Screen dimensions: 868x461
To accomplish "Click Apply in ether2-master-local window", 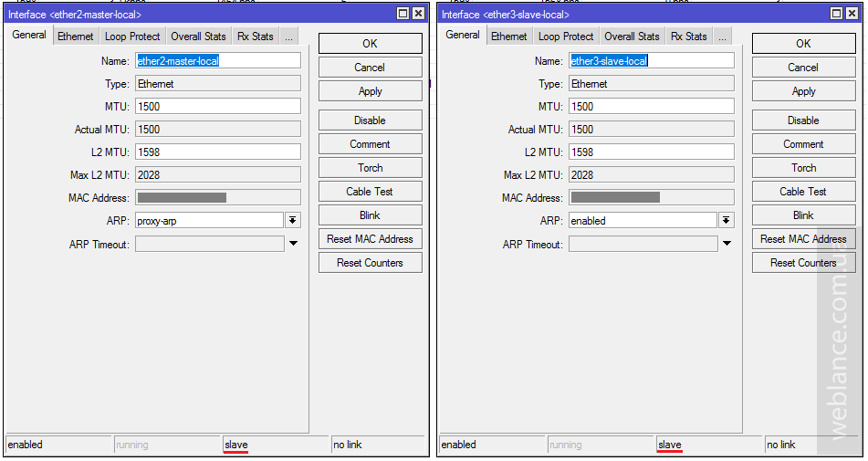I will tap(370, 91).
